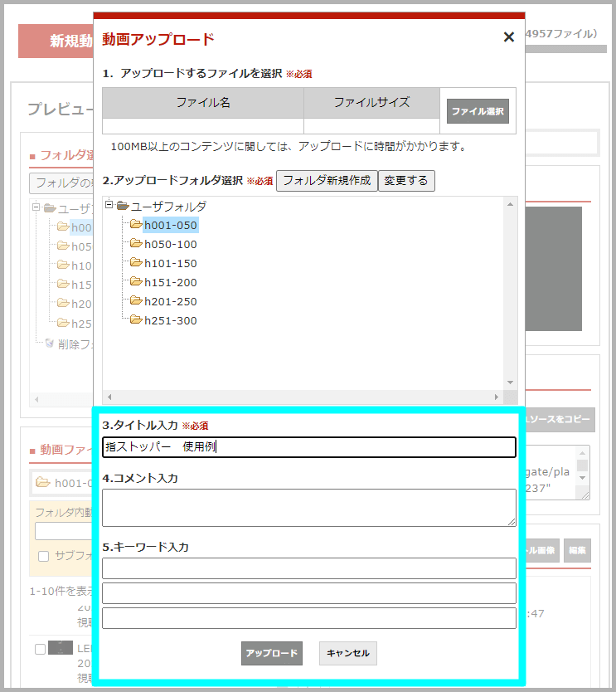This screenshot has height=692, width=616.
Task: Click the タイトル入力 text field
Action: pos(309,447)
